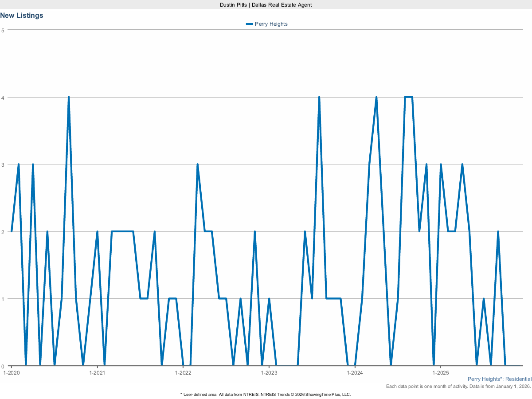Click the NTREIS ShowingTime Plus copyright footnote
Screen dimensions: 532x399
[266, 394]
